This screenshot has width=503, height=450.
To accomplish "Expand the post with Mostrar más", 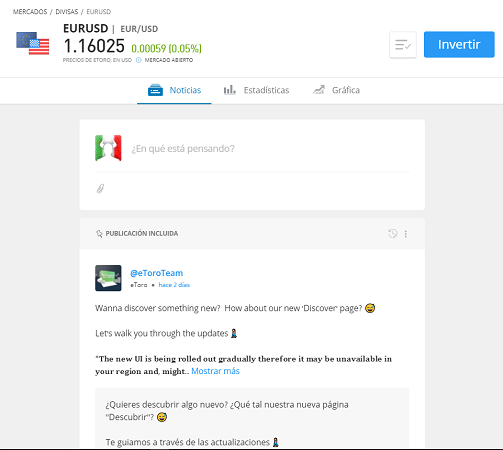I will (x=215, y=371).
